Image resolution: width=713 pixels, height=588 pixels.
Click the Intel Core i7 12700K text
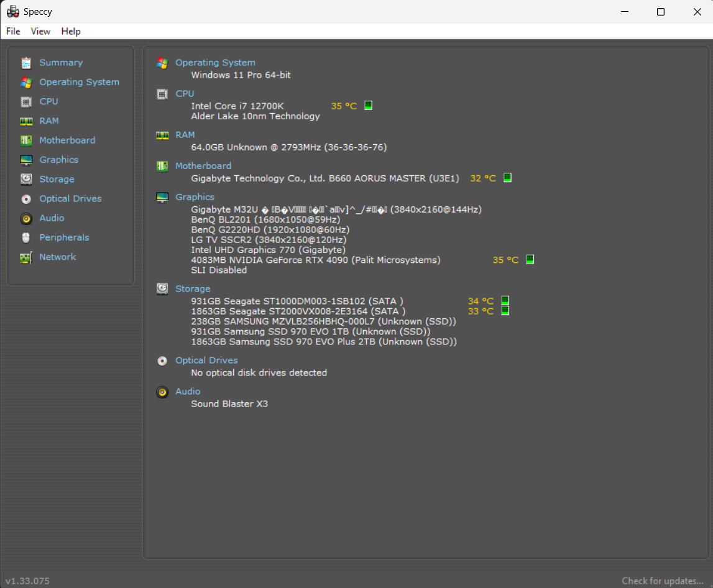(237, 106)
